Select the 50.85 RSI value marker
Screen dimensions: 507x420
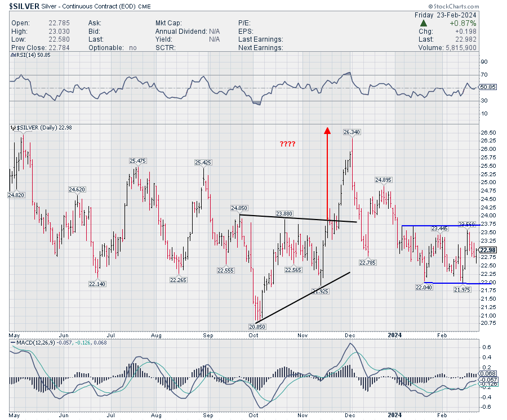(x=487, y=88)
